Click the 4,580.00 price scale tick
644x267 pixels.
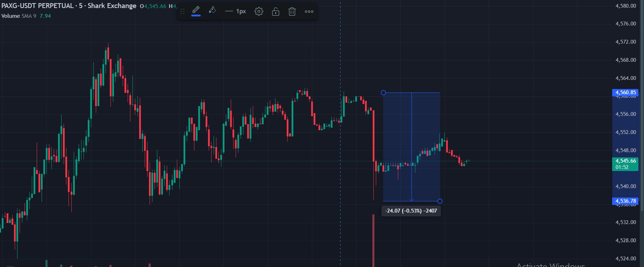click(625, 6)
